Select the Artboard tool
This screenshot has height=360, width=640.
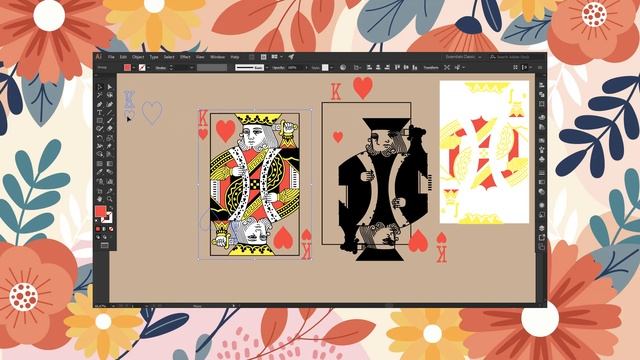click(100, 191)
